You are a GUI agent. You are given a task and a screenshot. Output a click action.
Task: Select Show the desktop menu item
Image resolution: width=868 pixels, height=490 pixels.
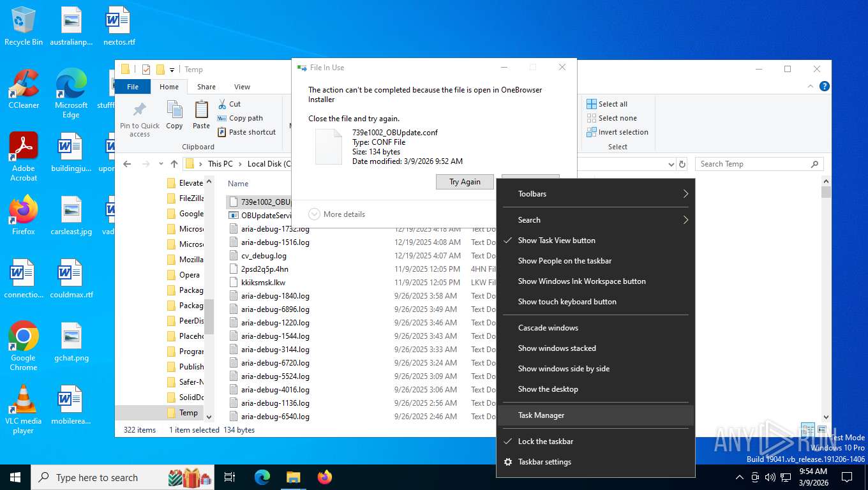tap(595, 389)
